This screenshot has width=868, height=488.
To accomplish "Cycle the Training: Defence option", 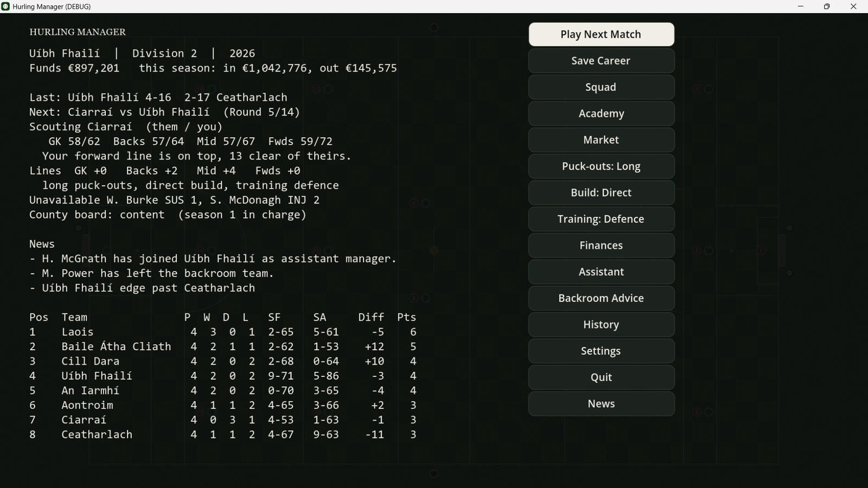I will 601,219.
